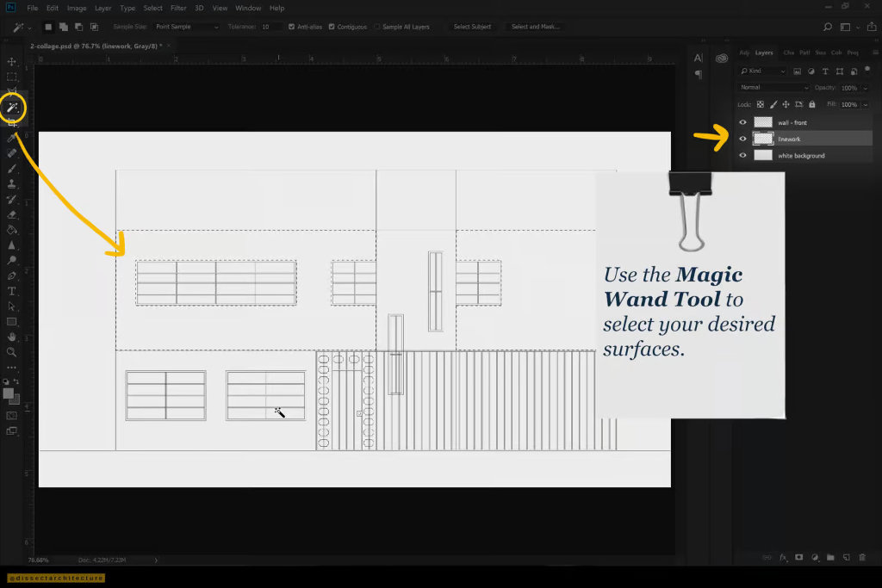The image size is (882, 588).
Task: Select the Pen tool
Action: tap(11, 276)
